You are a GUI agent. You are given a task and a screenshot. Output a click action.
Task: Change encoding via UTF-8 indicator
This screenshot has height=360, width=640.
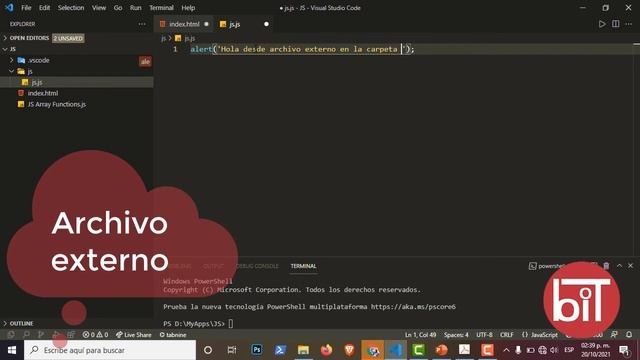click(x=484, y=335)
